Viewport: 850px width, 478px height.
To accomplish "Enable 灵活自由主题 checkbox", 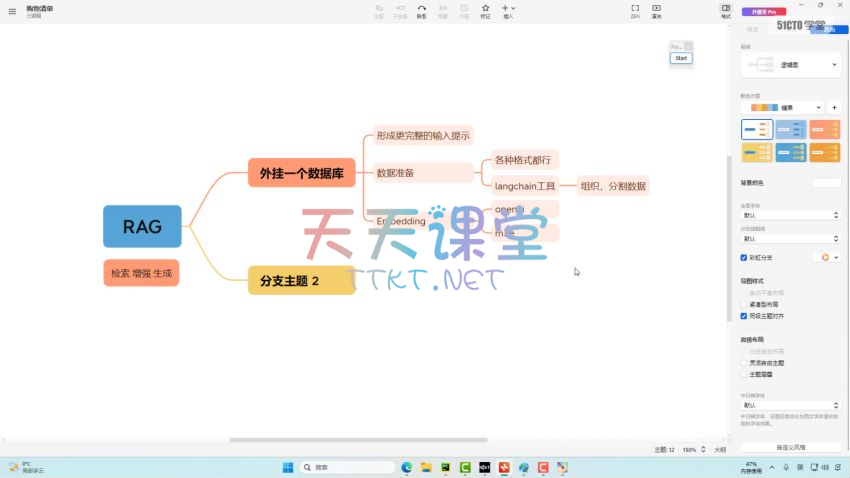I will (744, 363).
